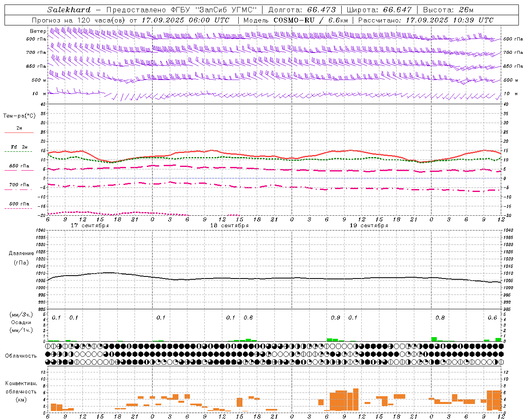
Task: Select the 'Широта: 66.647' header field
Action: pos(379,10)
